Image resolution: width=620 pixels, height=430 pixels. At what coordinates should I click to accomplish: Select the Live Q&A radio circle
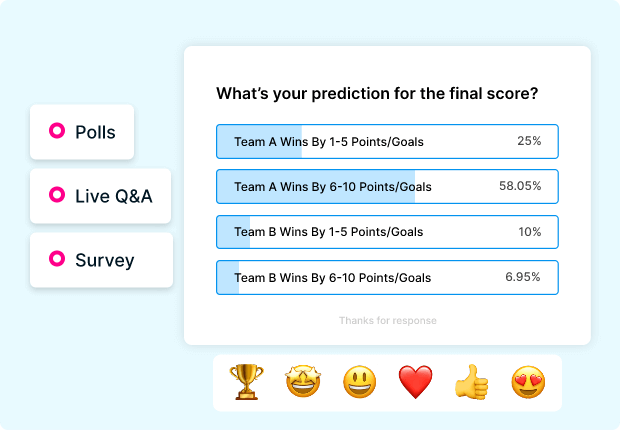[x=57, y=196]
